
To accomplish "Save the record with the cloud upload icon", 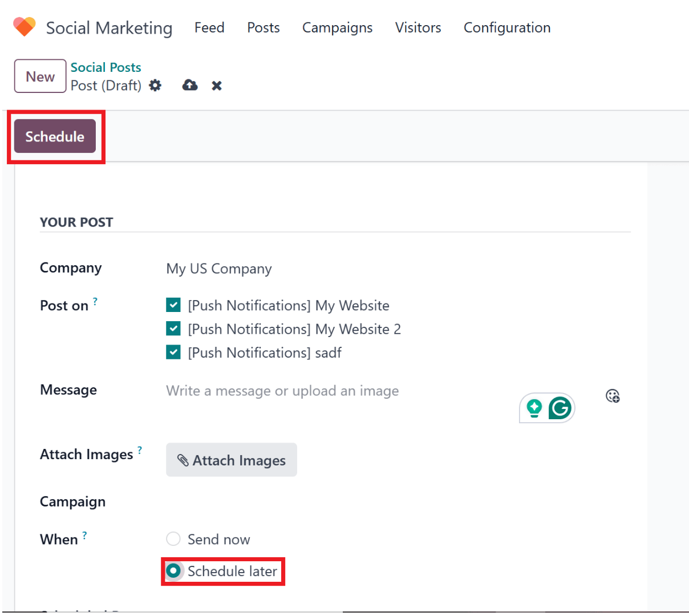I will tap(190, 86).
